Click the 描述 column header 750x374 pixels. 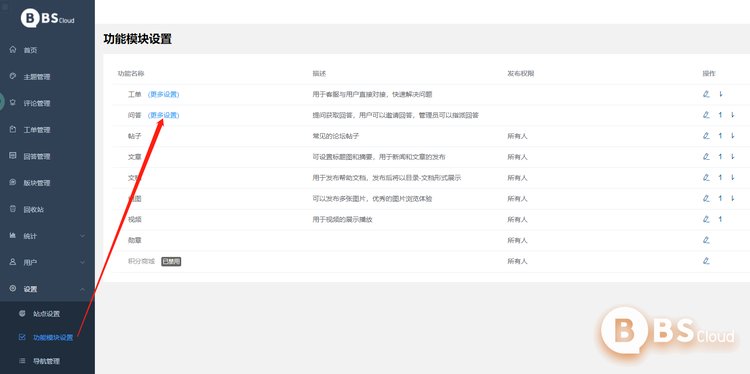pyautogui.click(x=319, y=74)
